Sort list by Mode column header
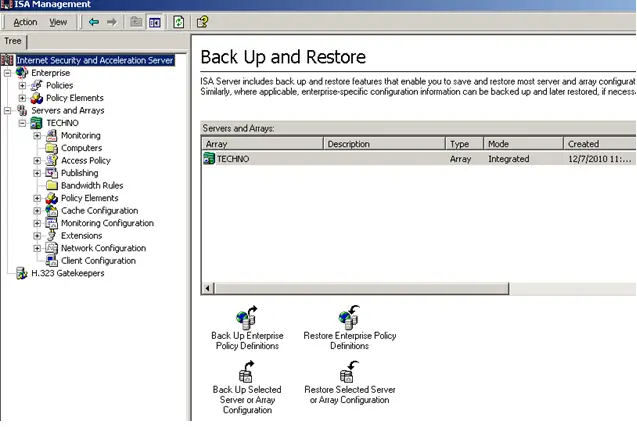Screen dimensions: 637x427 click(x=524, y=144)
